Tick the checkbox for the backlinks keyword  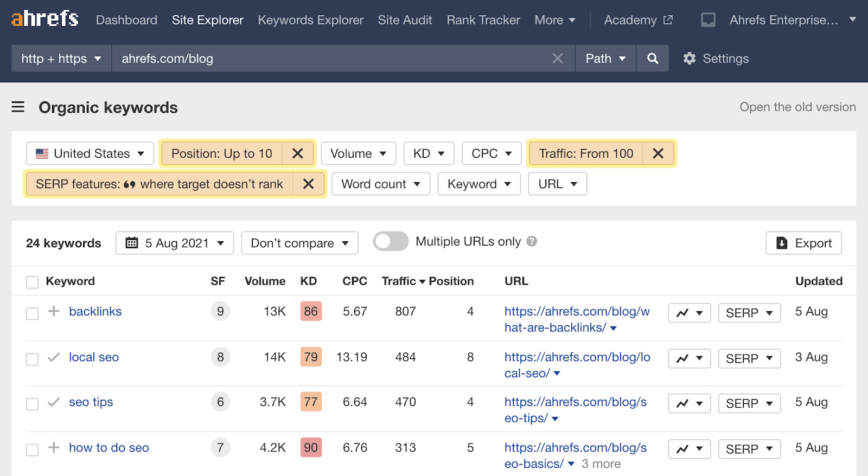click(x=33, y=313)
